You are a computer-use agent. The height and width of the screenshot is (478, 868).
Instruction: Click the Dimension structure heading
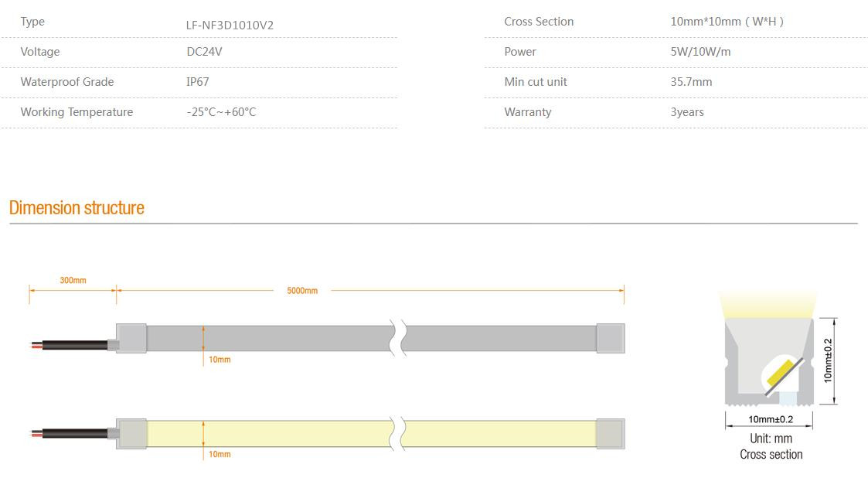[x=77, y=208]
